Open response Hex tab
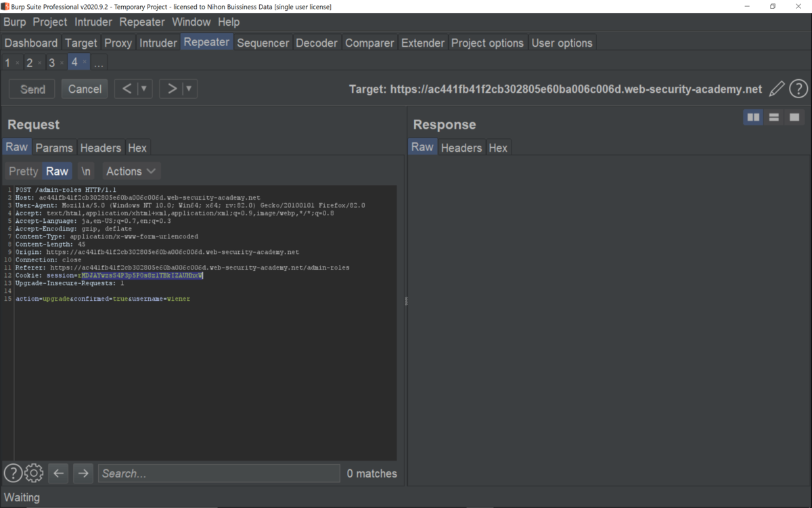812x508 pixels. coord(498,148)
